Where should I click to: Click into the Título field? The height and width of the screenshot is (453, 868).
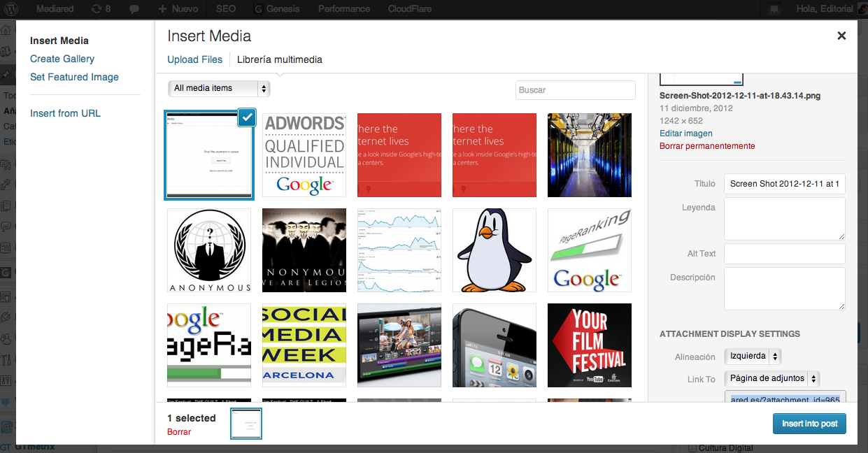pos(785,184)
